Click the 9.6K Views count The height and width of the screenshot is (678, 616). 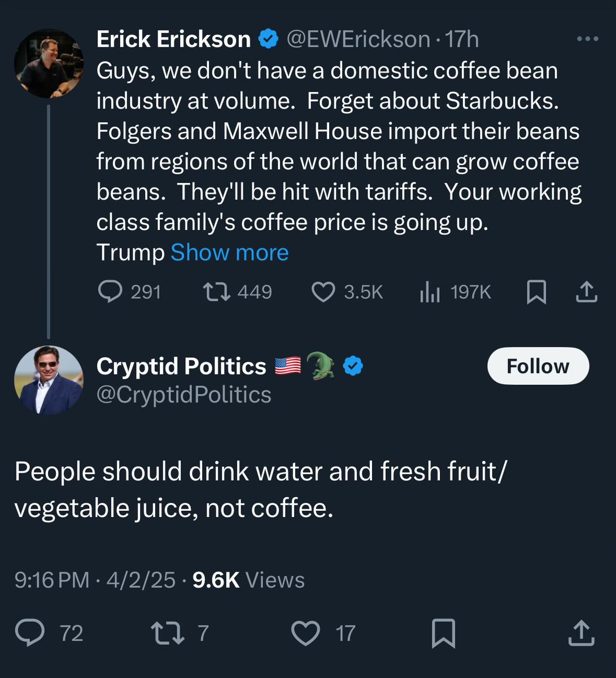pyautogui.click(x=248, y=580)
